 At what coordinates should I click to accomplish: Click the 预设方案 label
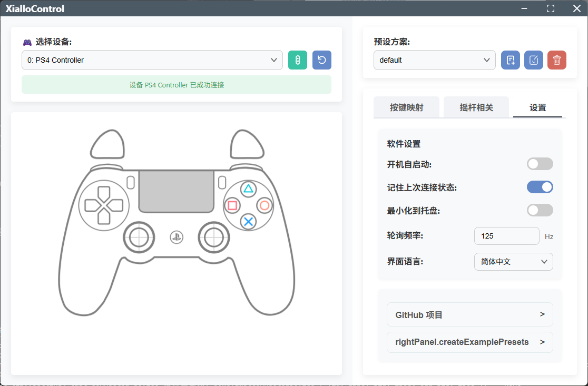(392, 42)
